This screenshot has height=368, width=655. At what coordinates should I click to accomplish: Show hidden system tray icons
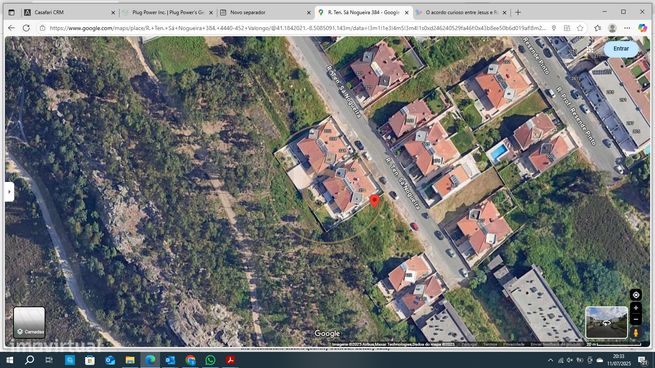click(x=550, y=360)
